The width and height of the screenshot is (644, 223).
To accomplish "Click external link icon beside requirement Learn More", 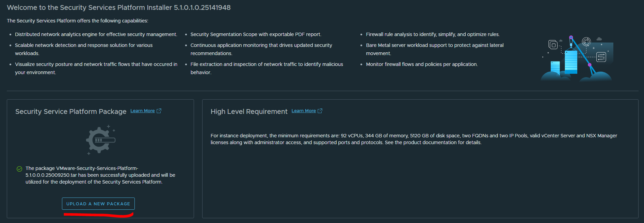I will [x=320, y=111].
